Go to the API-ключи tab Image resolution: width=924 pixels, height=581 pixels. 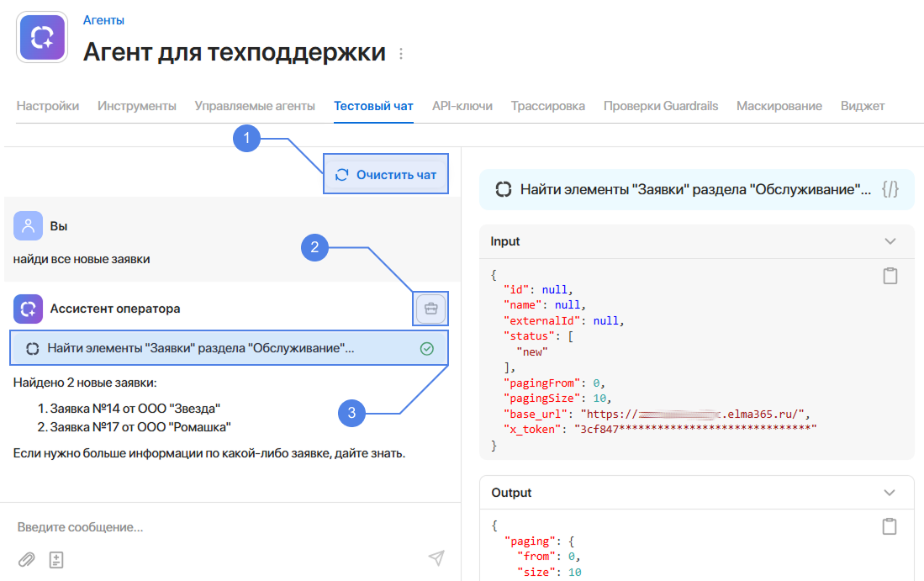[462, 106]
